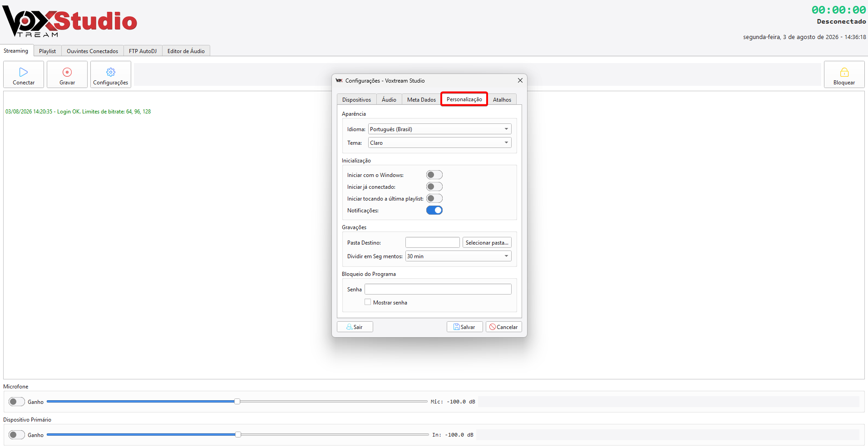Check the Mostrar senha checkbox
The image size is (868, 447).
(368, 302)
